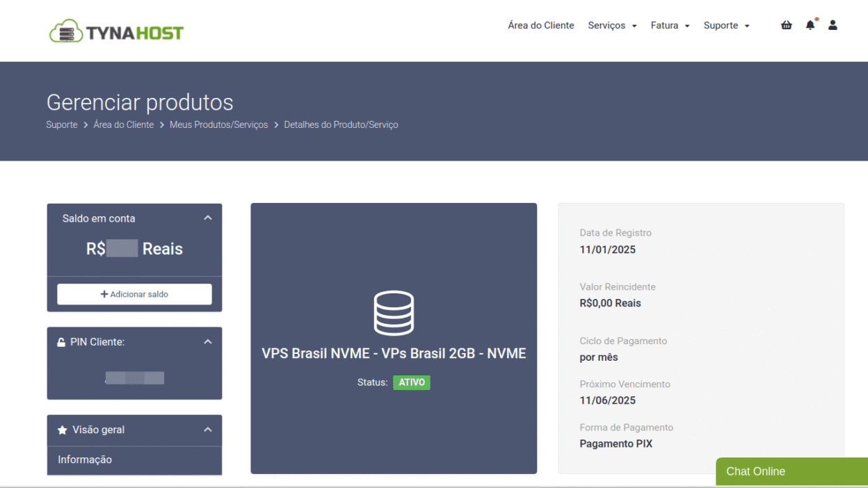The width and height of the screenshot is (868, 488).
Task: Open Área do Cliente in top navigation
Action: point(541,25)
